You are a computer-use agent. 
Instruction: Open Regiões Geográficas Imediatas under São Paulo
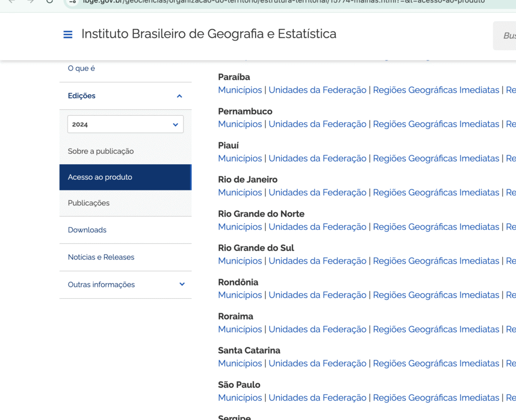coord(436,398)
